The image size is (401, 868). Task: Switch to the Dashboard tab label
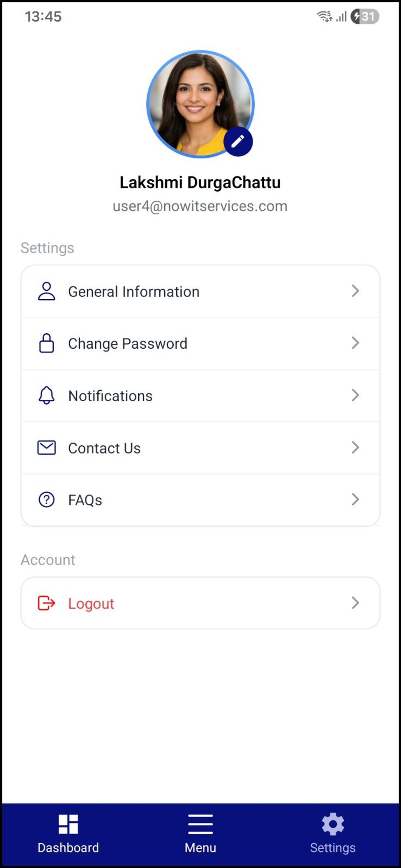[68, 848]
